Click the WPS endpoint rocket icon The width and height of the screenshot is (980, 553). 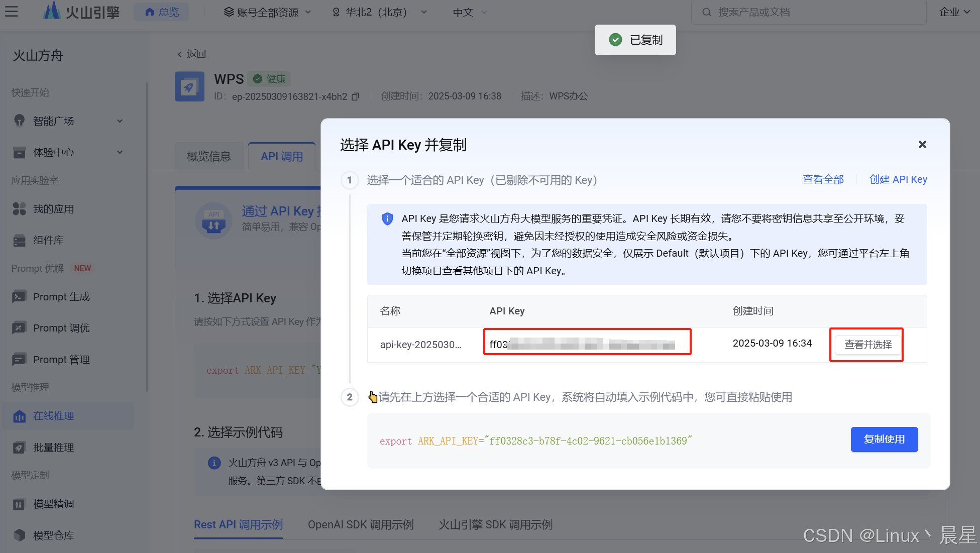189,87
